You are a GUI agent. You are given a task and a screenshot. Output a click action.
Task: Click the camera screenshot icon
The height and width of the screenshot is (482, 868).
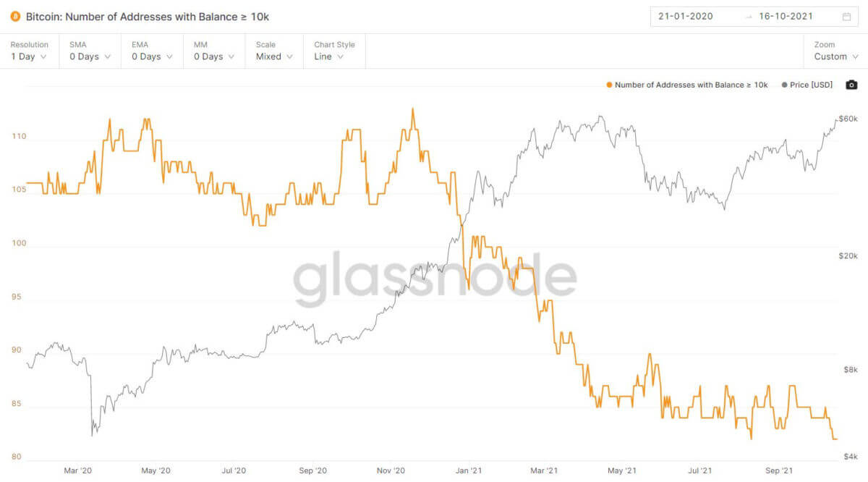coord(851,85)
